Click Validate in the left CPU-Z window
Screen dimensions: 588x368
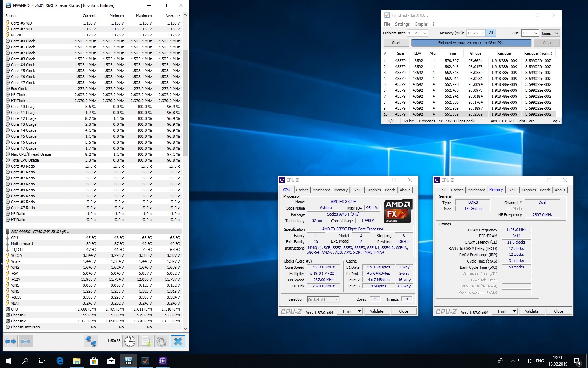(x=377, y=311)
